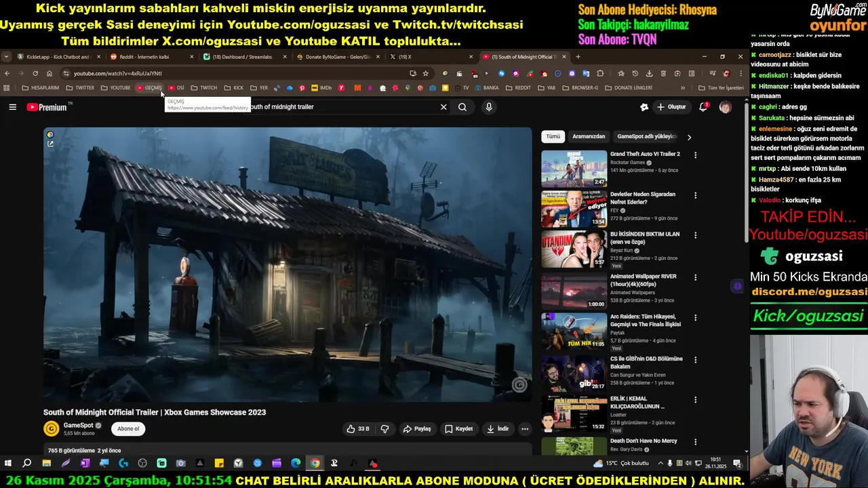Open more actions menu below the video
The width and height of the screenshot is (868, 488).
525,429
